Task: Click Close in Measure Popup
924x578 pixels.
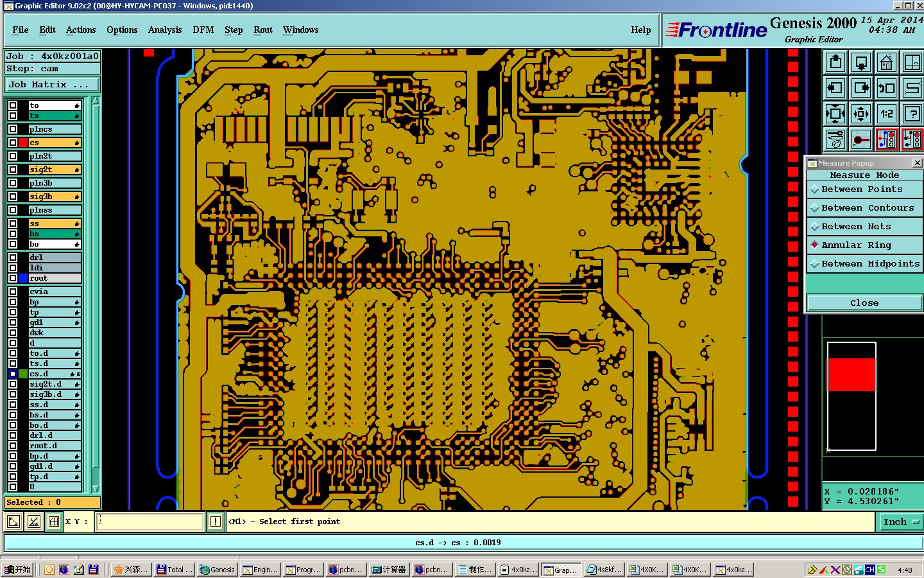Action: click(864, 303)
